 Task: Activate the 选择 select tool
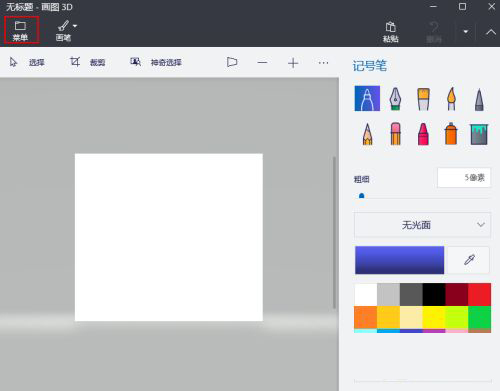pos(27,62)
